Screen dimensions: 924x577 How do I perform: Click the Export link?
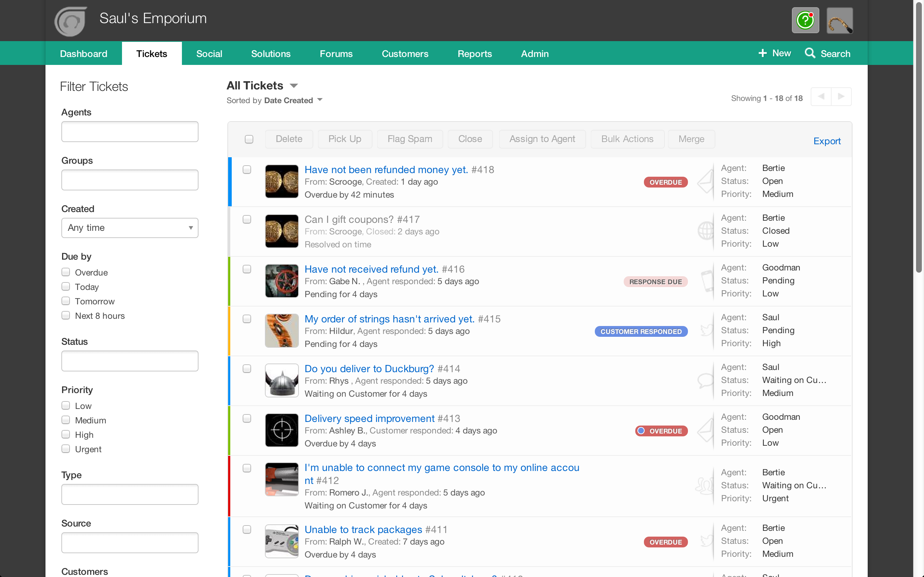coord(827,141)
